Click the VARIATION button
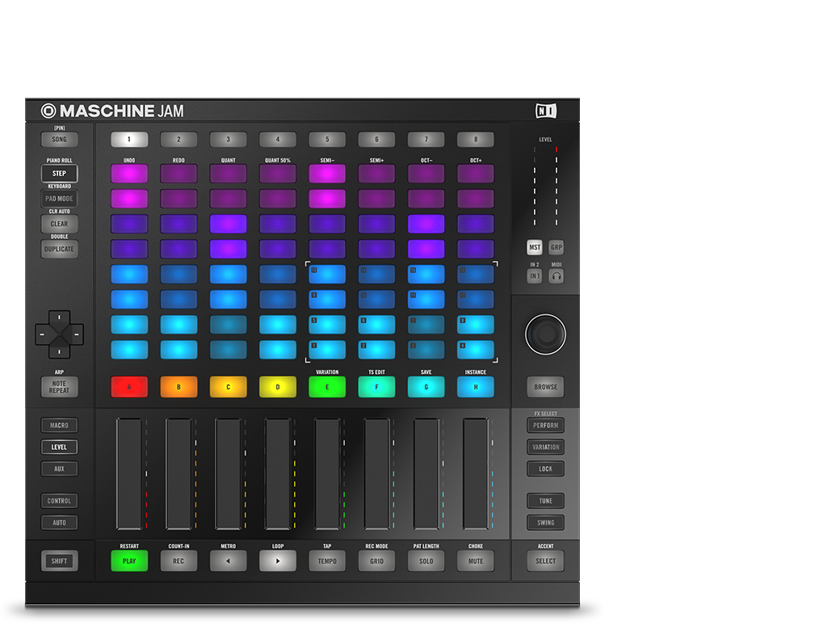Viewport: 840px width, 630px height. [545, 447]
